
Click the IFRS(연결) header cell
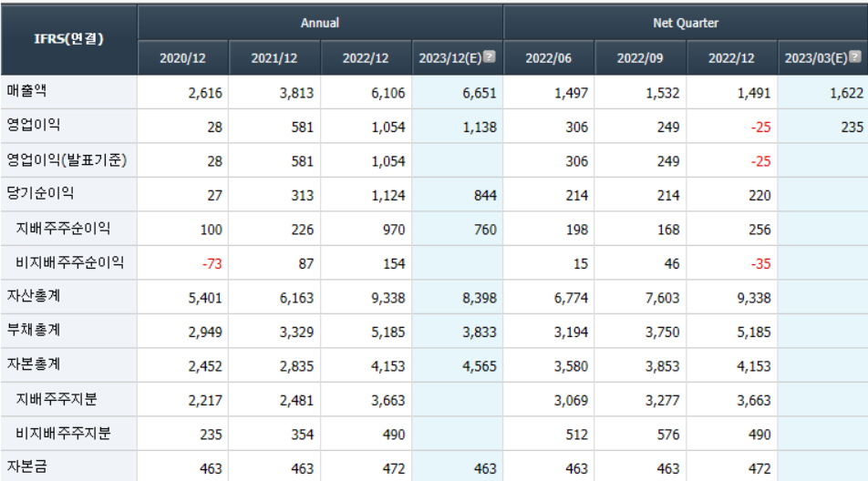pos(68,38)
